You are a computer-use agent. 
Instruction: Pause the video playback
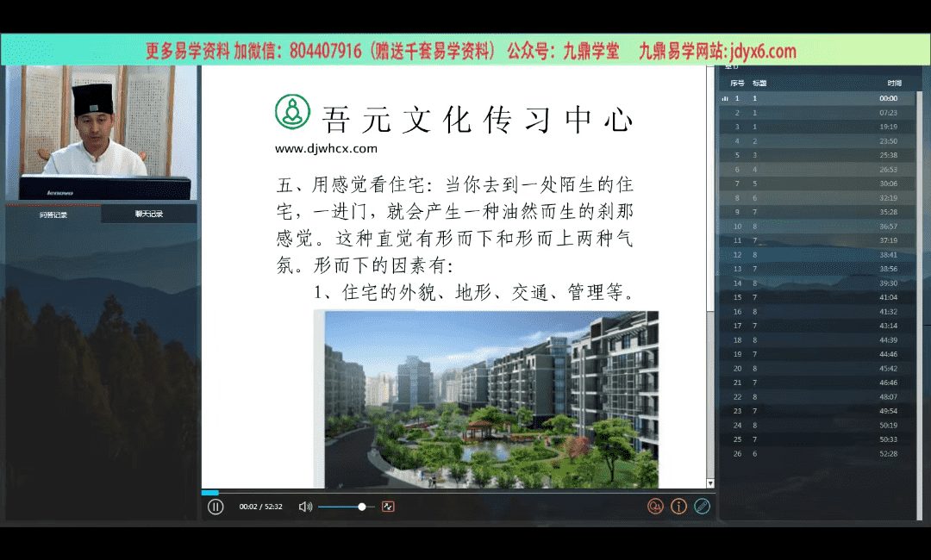click(x=216, y=507)
